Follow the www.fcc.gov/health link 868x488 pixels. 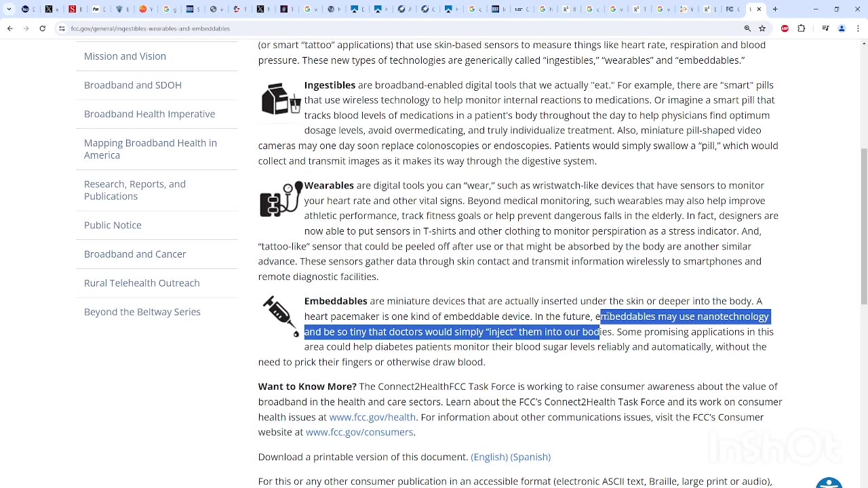[x=372, y=417]
